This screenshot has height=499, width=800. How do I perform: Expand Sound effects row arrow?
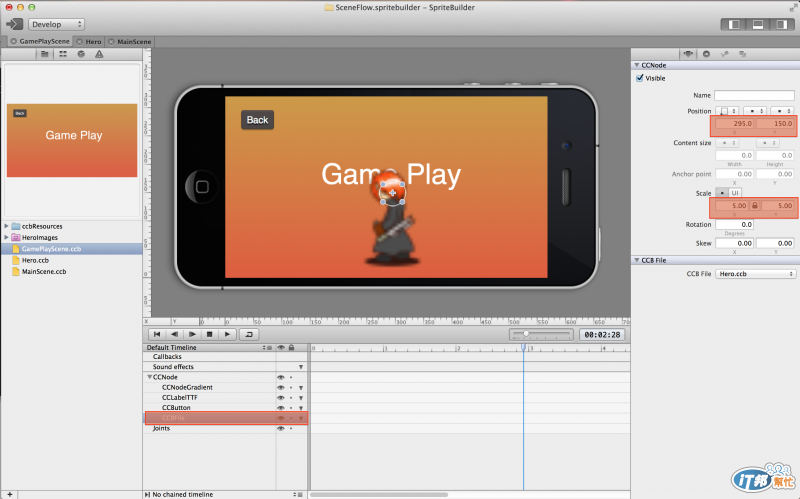pos(301,367)
